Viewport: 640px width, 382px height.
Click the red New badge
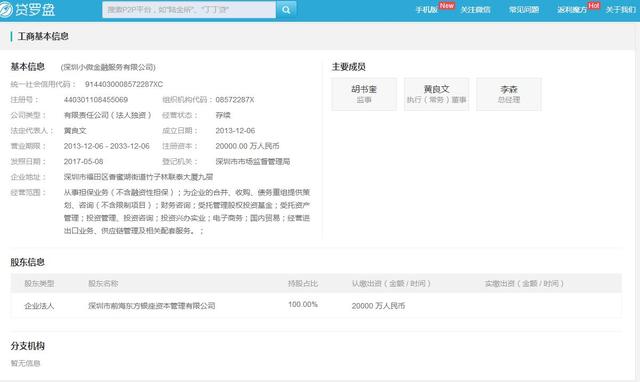click(447, 6)
